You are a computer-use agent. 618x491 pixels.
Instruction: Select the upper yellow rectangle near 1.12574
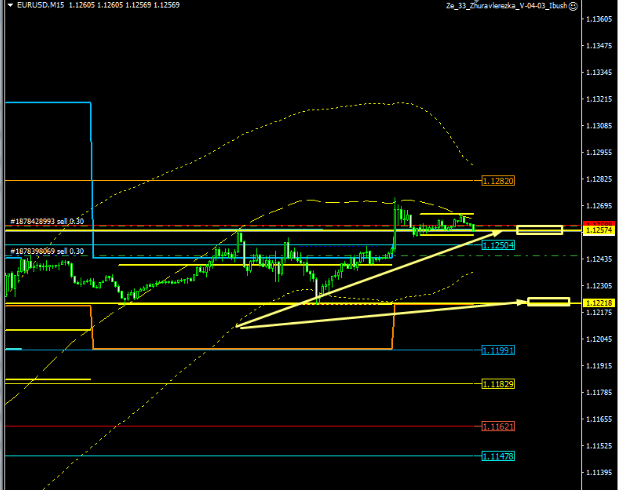click(539, 230)
